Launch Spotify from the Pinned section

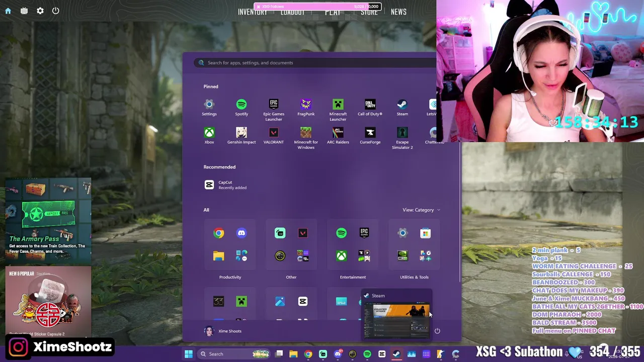pyautogui.click(x=242, y=108)
